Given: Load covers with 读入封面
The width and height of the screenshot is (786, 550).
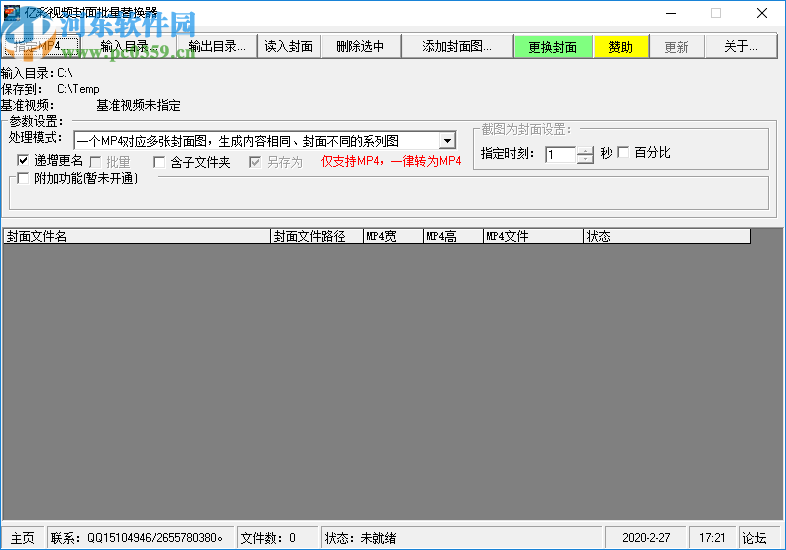Looking at the screenshot, I should tap(289, 47).
